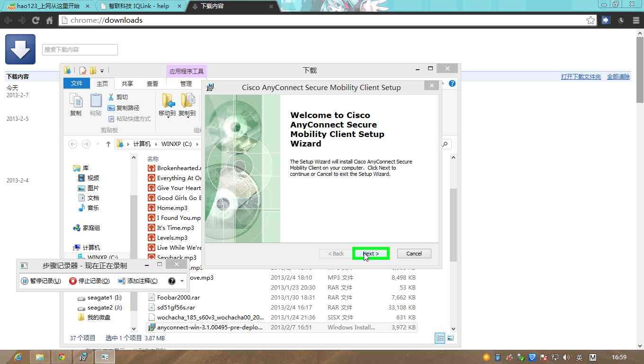Select Levels.mp3 file in list
The image size is (644, 364).
tap(168, 237)
